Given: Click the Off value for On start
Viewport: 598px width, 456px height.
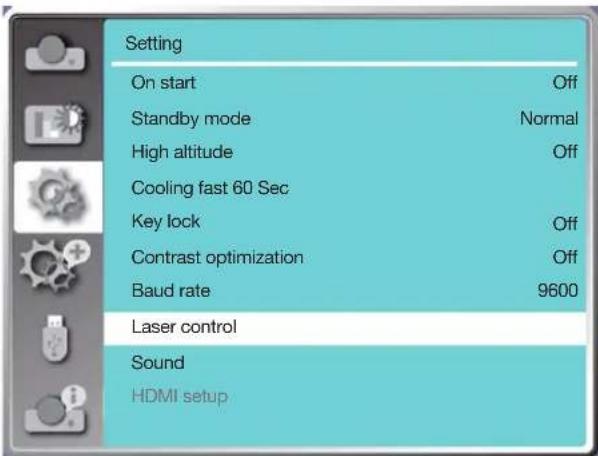Looking at the screenshot, I should (565, 82).
